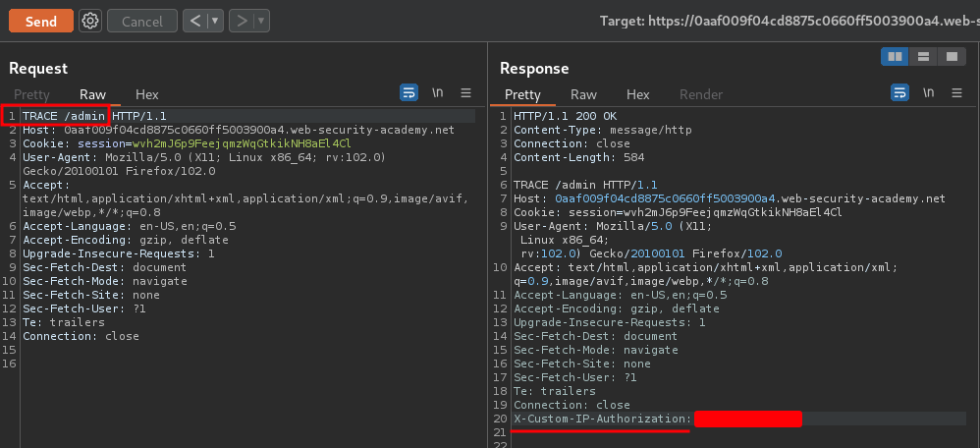
Task: Click the Target URL text
Action: pyautogui.click(x=789, y=22)
